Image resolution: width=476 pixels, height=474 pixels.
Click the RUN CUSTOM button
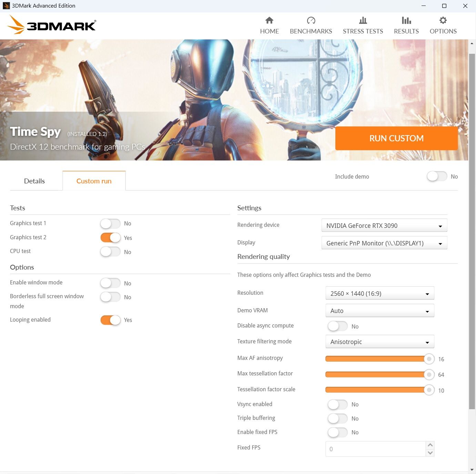[x=396, y=138]
